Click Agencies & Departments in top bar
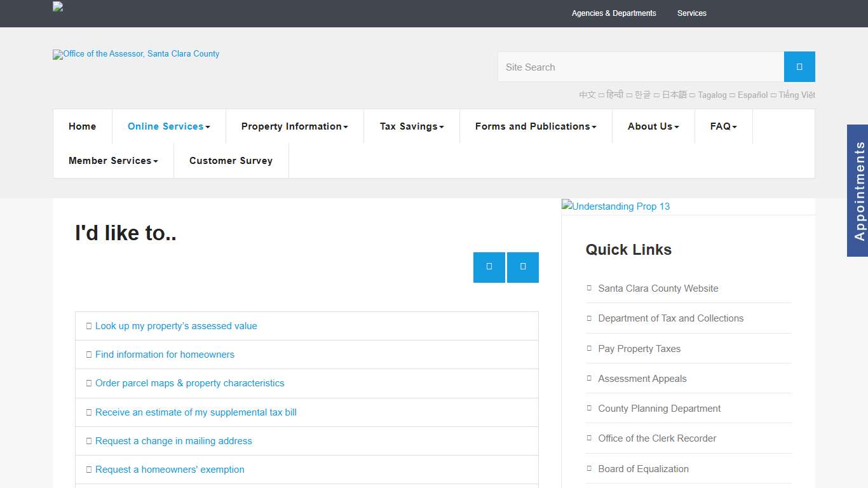868x488 pixels. coord(613,13)
